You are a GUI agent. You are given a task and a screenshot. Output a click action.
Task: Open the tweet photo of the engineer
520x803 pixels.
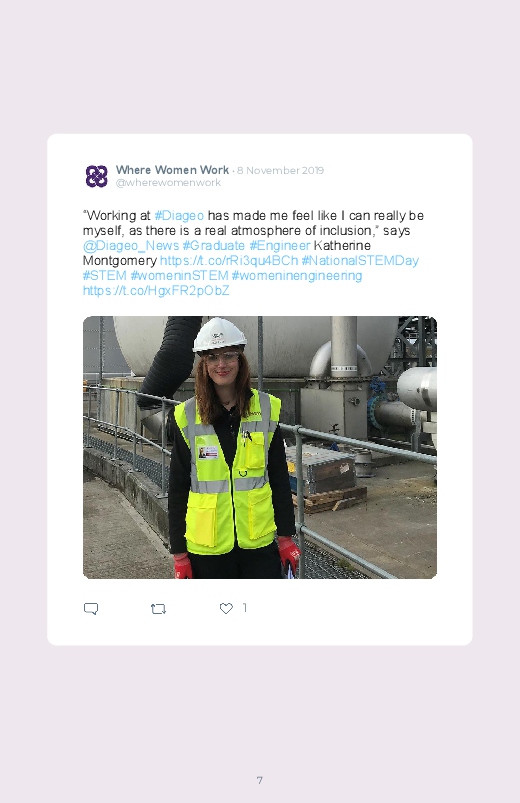260,448
